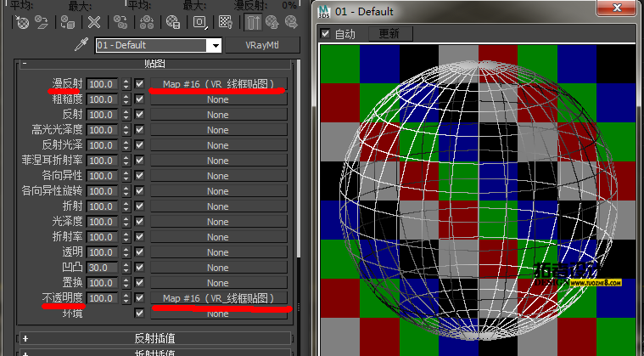Click the 置换 amount spinner arrows

pyautogui.click(x=126, y=283)
